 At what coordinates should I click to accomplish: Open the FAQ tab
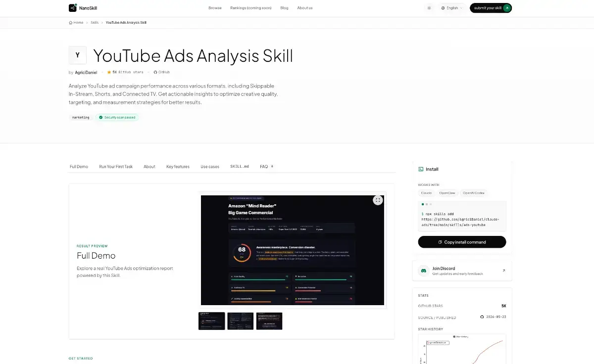point(267,167)
